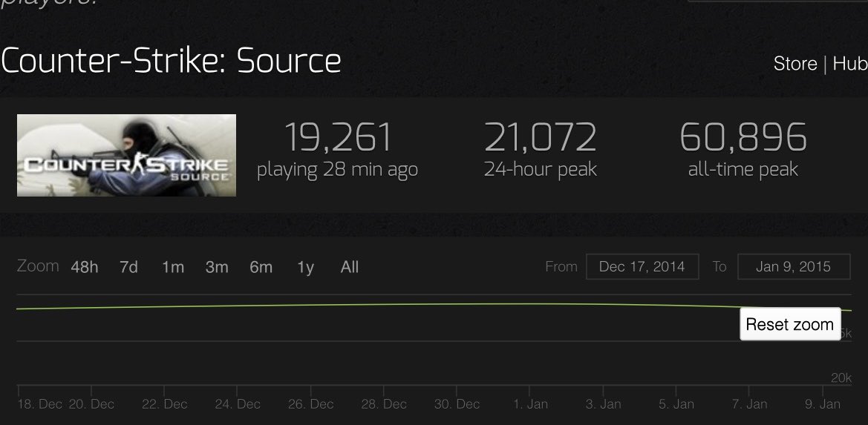Click the 19,261 current players value

338,137
